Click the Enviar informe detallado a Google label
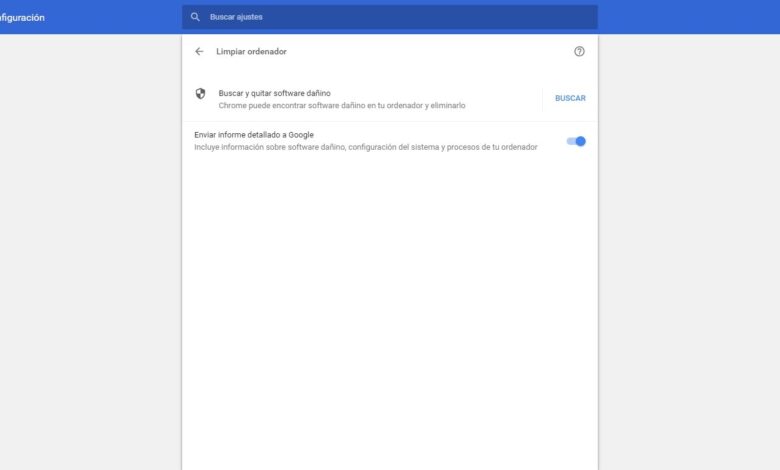 point(254,135)
